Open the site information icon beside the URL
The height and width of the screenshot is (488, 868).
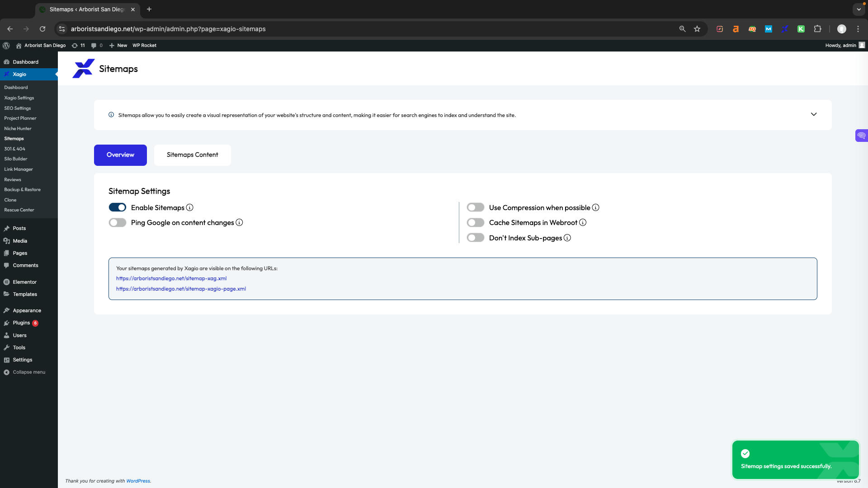pyautogui.click(x=62, y=29)
